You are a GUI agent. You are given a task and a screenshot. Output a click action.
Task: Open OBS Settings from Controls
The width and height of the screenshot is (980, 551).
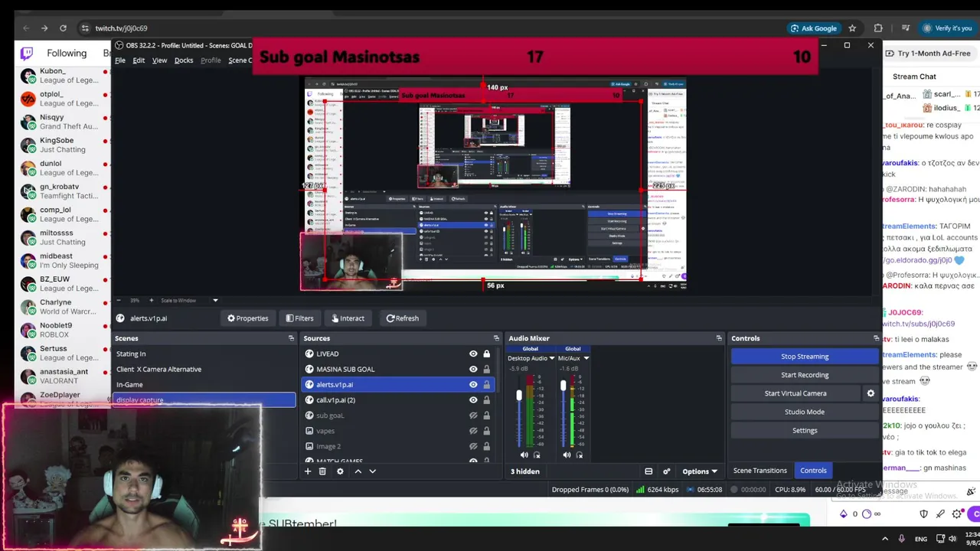tap(805, 430)
